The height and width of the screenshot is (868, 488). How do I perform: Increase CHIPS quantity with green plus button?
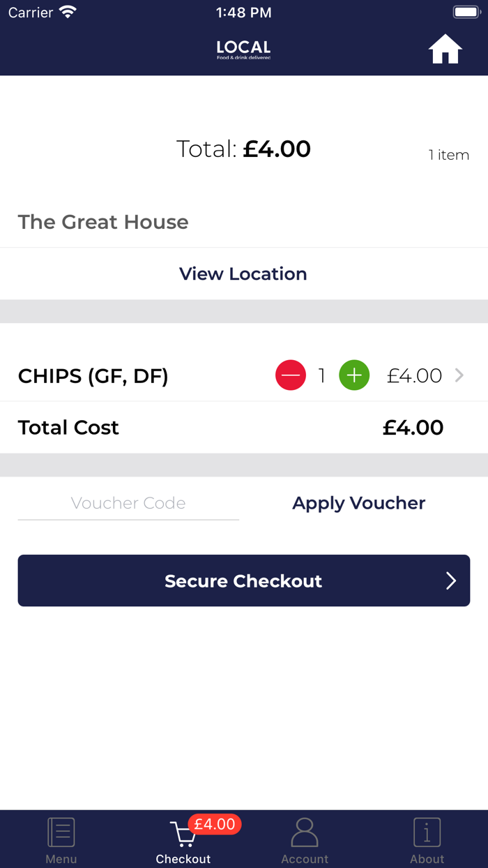[x=354, y=375]
